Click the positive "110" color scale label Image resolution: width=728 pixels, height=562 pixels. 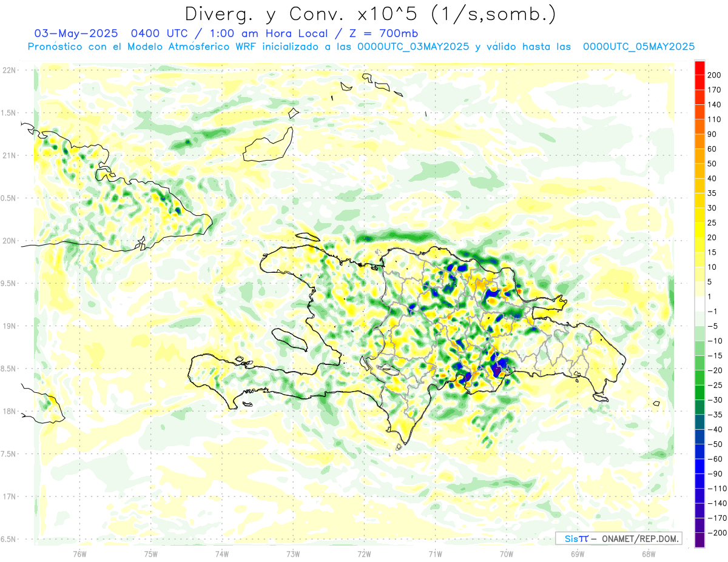tap(714, 119)
